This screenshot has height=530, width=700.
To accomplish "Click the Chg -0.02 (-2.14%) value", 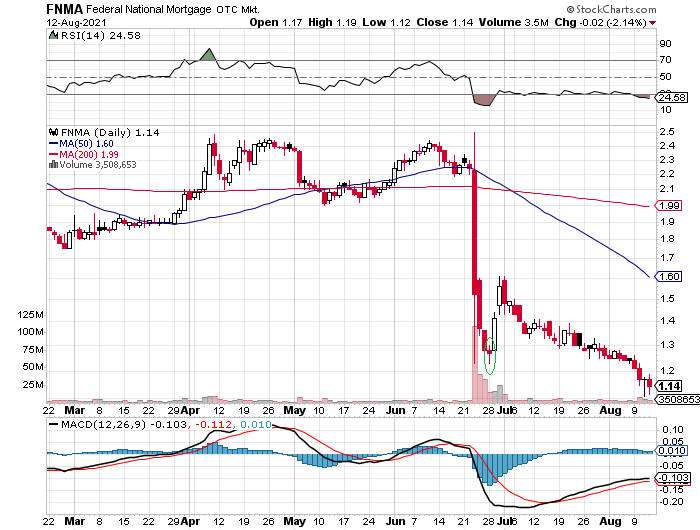I will [600, 22].
